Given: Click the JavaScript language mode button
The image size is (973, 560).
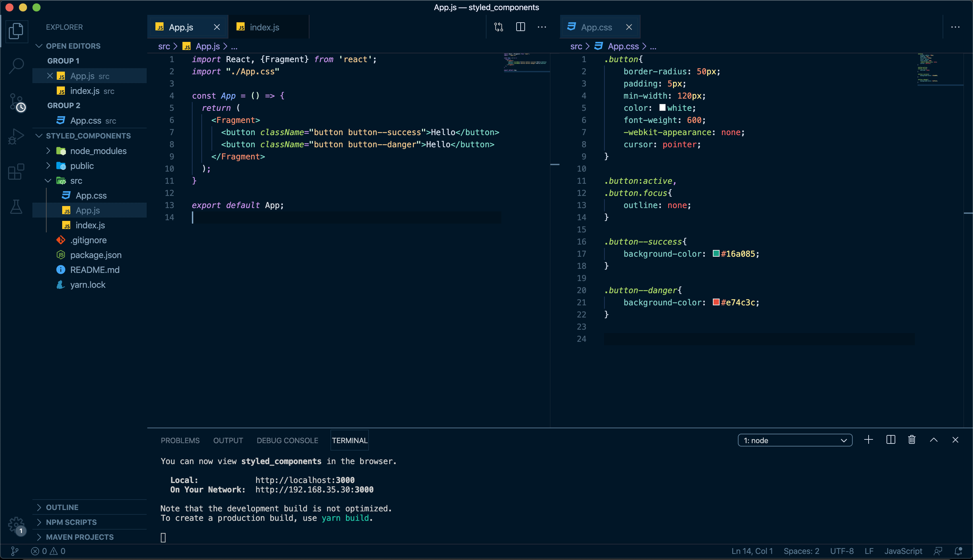Looking at the screenshot, I should (x=903, y=551).
